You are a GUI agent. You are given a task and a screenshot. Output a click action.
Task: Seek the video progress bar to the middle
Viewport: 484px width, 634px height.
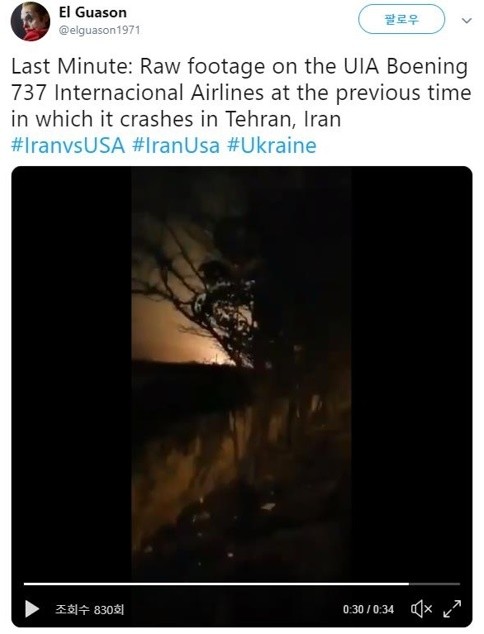click(242, 584)
